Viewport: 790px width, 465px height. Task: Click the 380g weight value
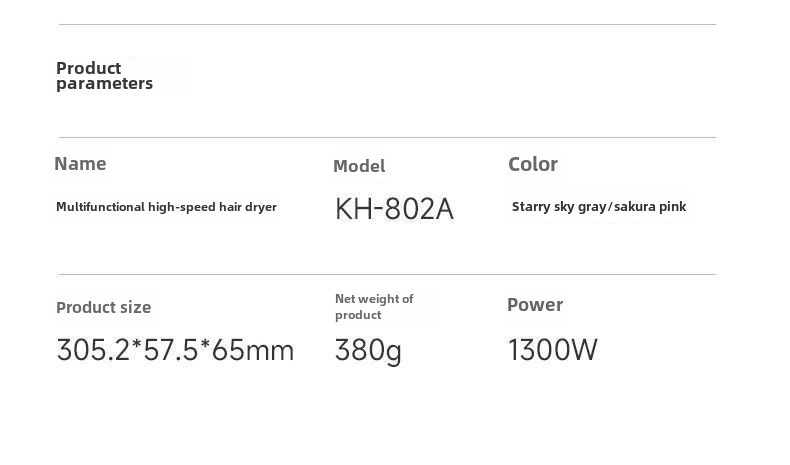[x=368, y=350]
